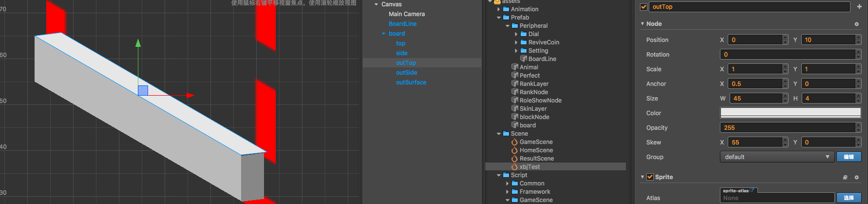Click the Sprite component gear icon

pyautogui.click(x=857, y=177)
